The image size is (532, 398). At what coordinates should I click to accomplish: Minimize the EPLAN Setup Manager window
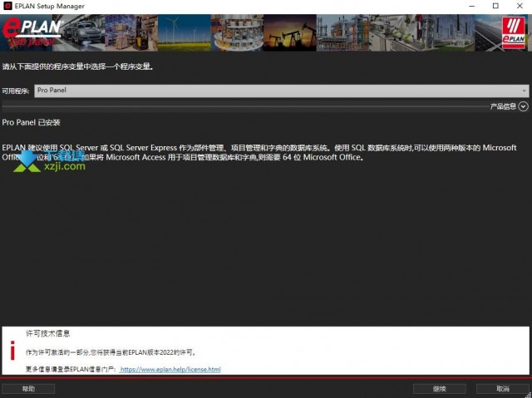471,6
